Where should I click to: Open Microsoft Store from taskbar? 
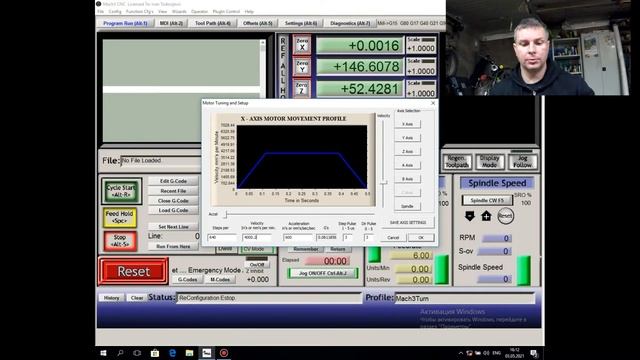[155, 353]
